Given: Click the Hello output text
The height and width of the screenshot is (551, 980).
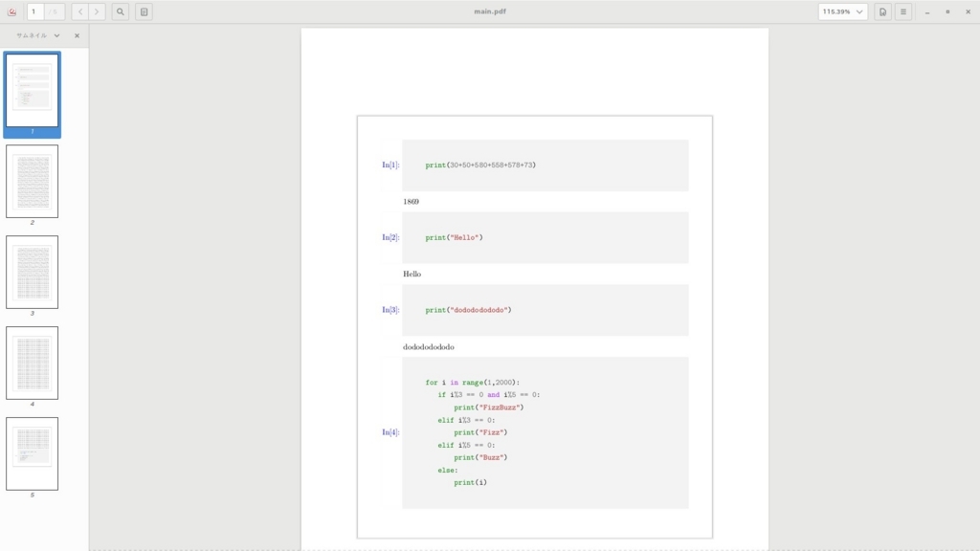Looking at the screenshot, I should pos(412,274).
